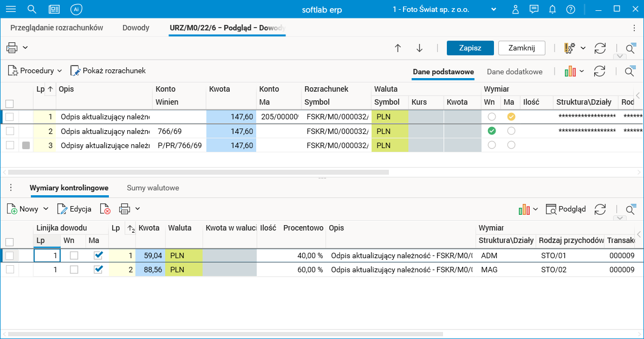
Task: Switch to the Sumy walutowe tab
Action: pyautogui.click(x=153, y=188)
